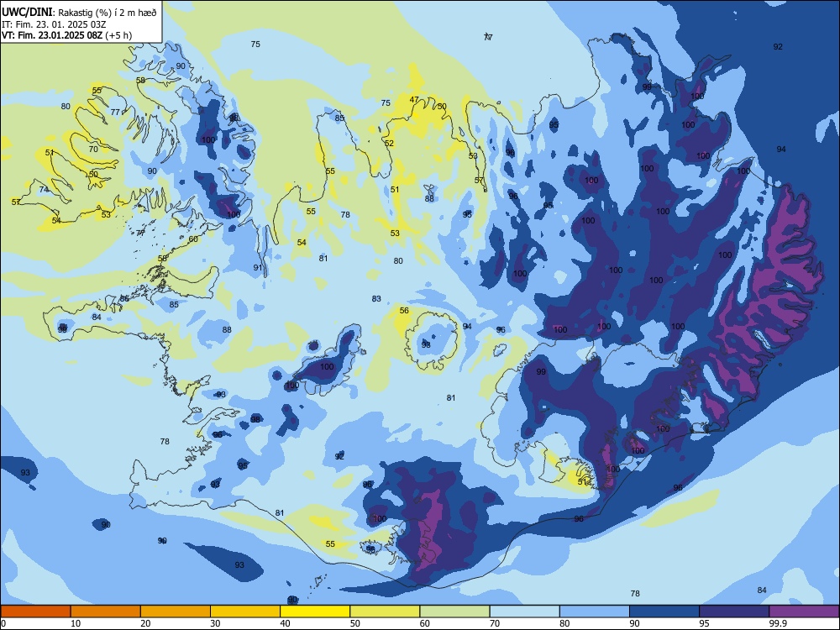
Task: Click the pale yellow 50–60 legend swatch
Action: coord(385,612)
